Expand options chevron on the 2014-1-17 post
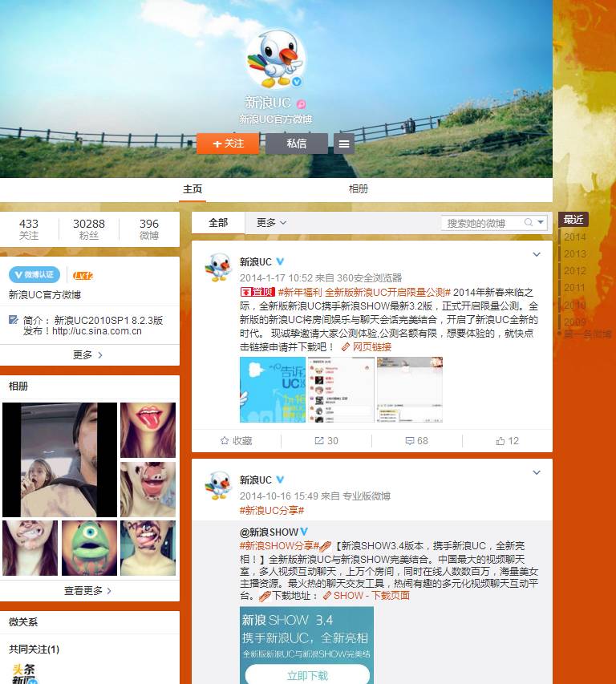 (x=537, y=254)
